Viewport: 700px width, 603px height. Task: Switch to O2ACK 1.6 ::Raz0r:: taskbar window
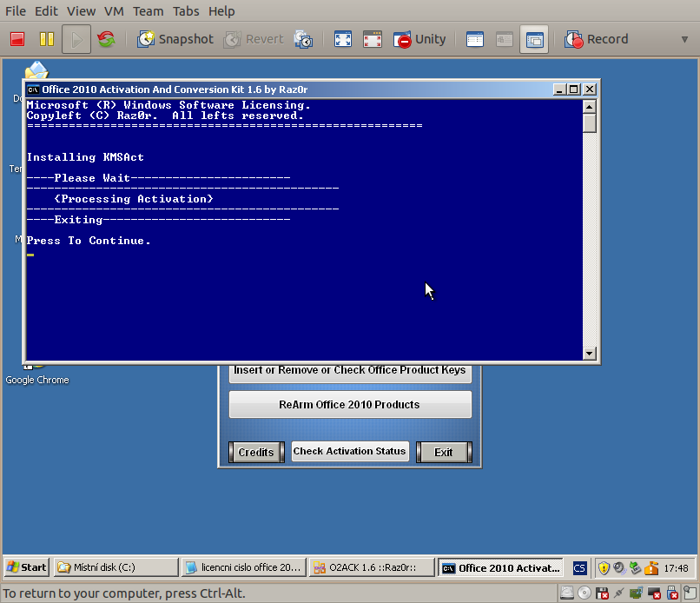coord(372,567)
